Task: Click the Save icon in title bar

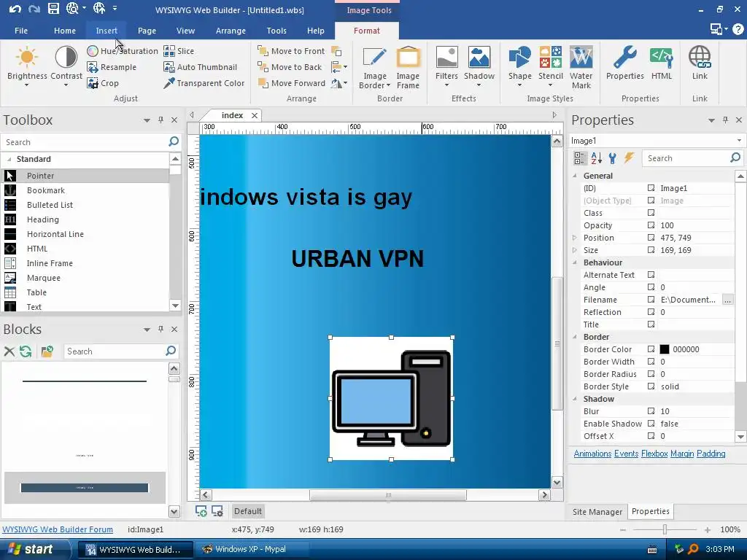Action: click(x=53, y=8)
